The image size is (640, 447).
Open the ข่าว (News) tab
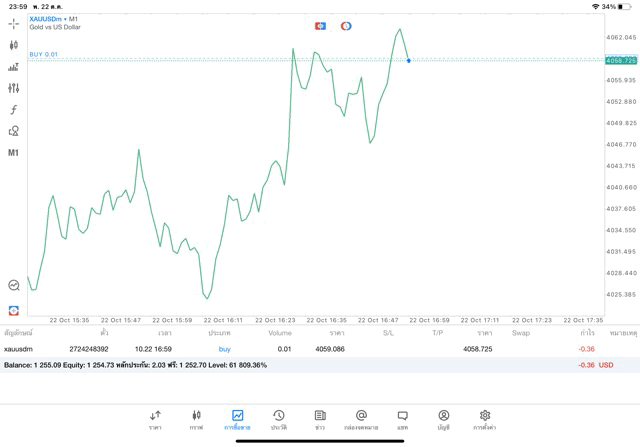tap(320, 420)
